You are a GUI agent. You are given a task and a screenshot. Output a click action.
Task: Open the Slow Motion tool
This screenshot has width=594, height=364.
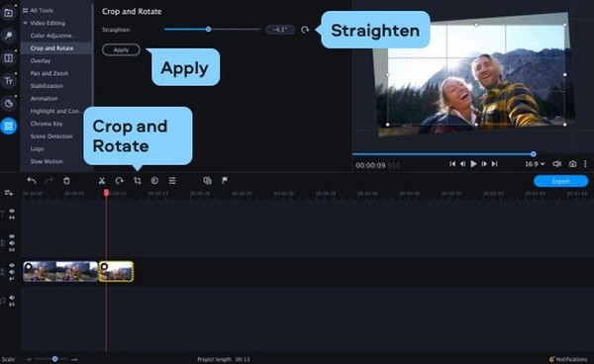[47, 161]
